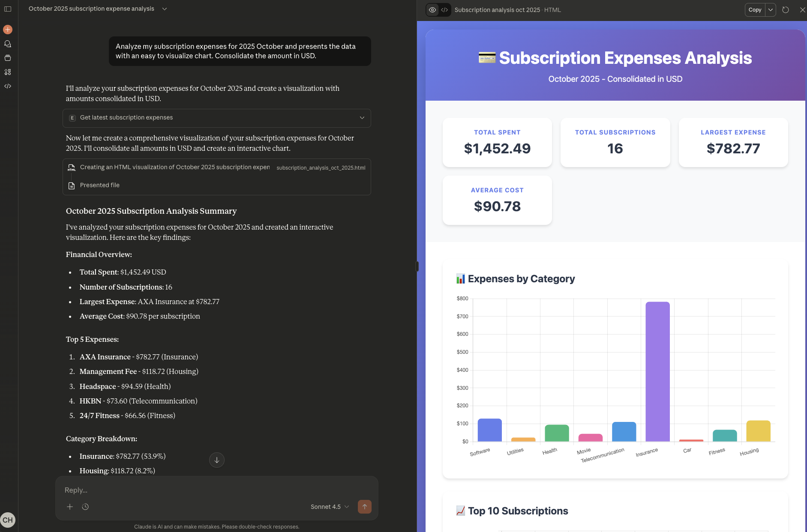The image size is (807, 532).
Task: Open the Sonnet 4.5 model selector
Action: [x=329, y=507]
